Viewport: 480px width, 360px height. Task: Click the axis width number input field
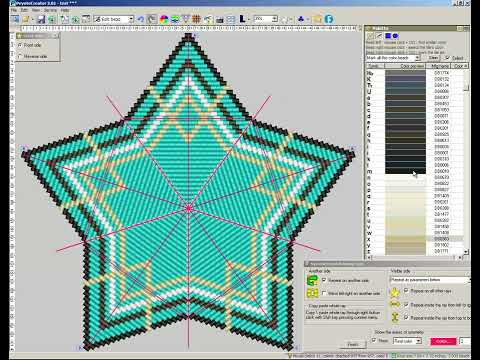point(465,341)
